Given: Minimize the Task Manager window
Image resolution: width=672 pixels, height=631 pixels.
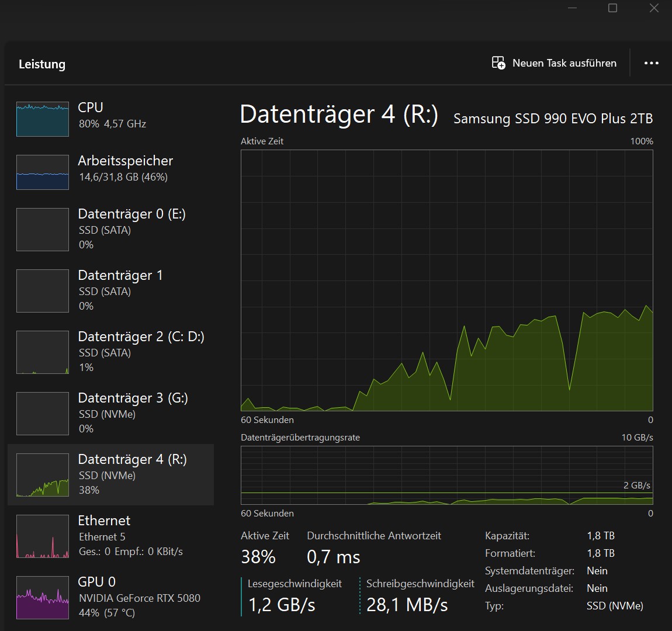Looking at the screenshot, I should click(572, 8).
